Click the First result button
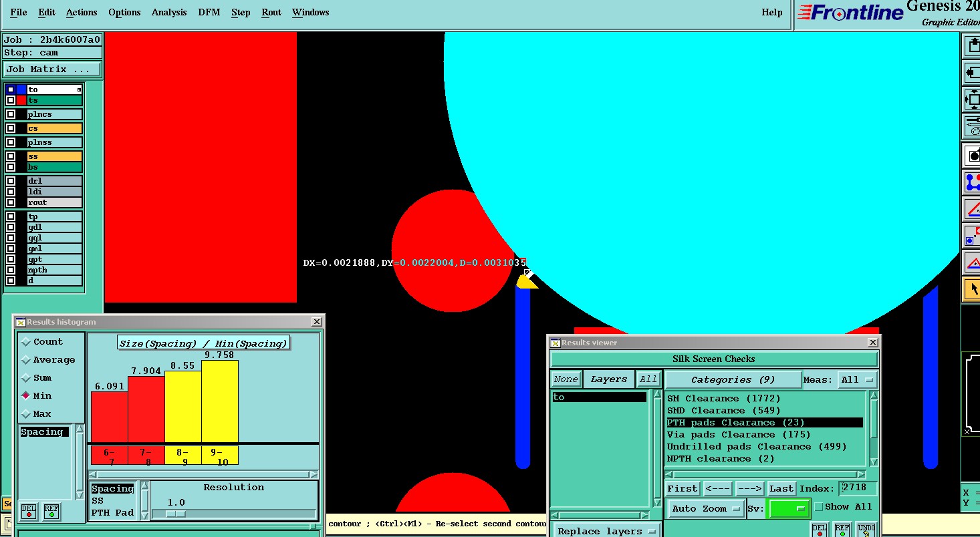This screenshot has width=980, height=537. 683,488
